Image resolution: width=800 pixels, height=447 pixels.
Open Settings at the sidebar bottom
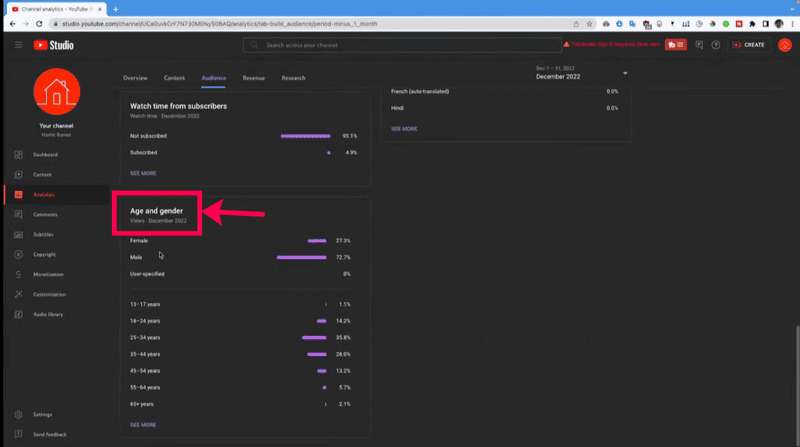click(42, 414)
